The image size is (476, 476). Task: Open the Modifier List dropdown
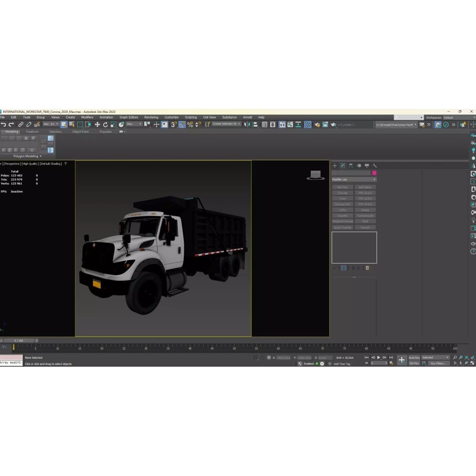(x=354, y=179)
